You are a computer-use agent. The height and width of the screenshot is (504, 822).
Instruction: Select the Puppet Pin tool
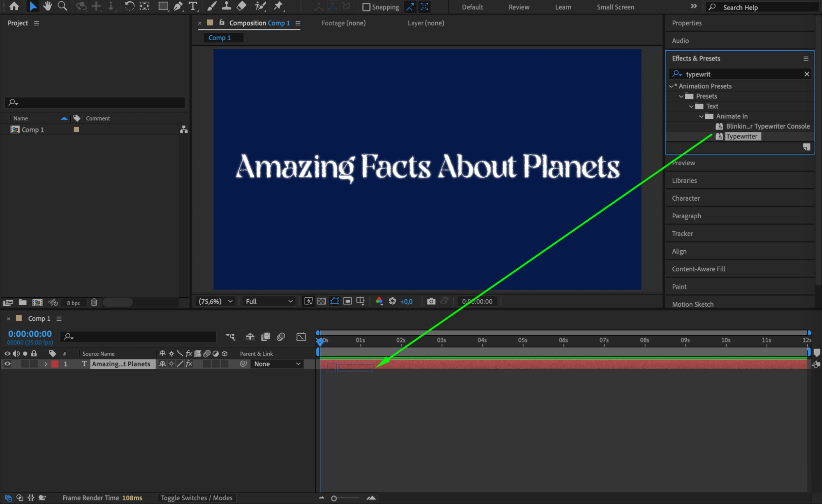click(278, 6)
